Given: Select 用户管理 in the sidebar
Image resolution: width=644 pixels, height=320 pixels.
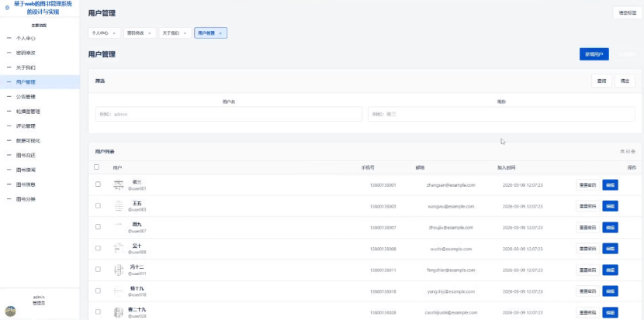Looking at the screenshot, I should tap(40, 82).
